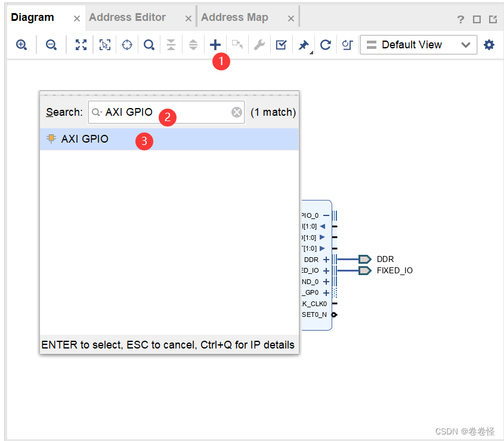This screenshot has height=441, width=504.
Task: Run Validate Design from the toolbar
Action: click(281, 44)
